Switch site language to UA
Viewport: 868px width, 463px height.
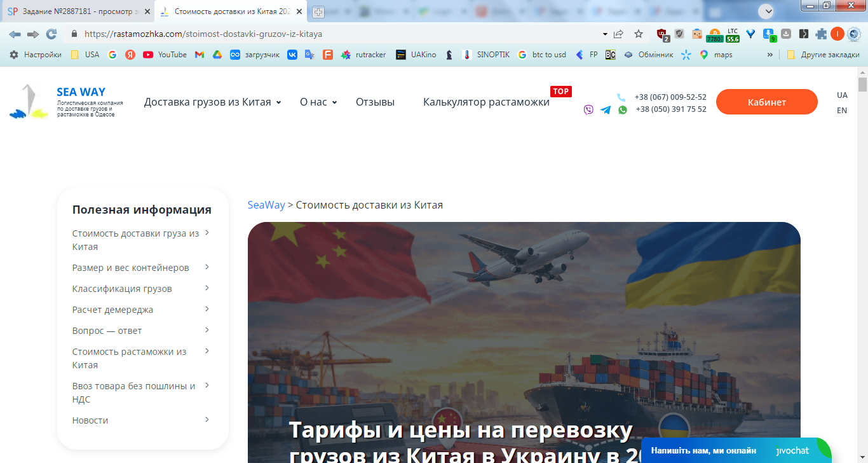click(842, 95)
